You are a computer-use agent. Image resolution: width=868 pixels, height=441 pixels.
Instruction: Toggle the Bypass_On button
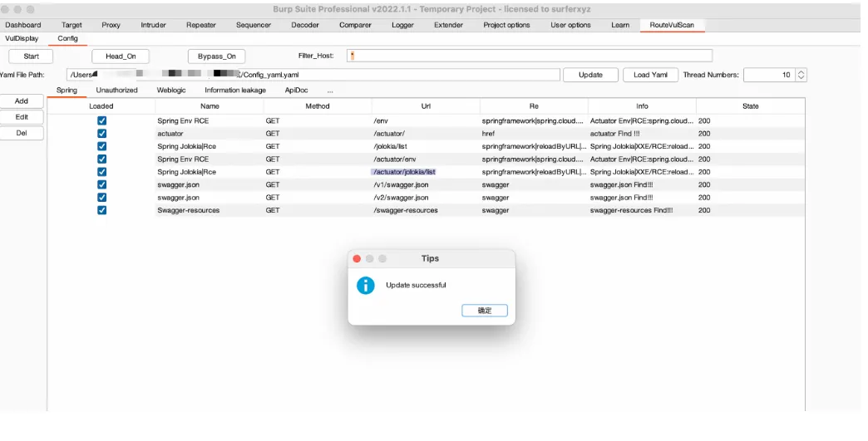point(216,56)
